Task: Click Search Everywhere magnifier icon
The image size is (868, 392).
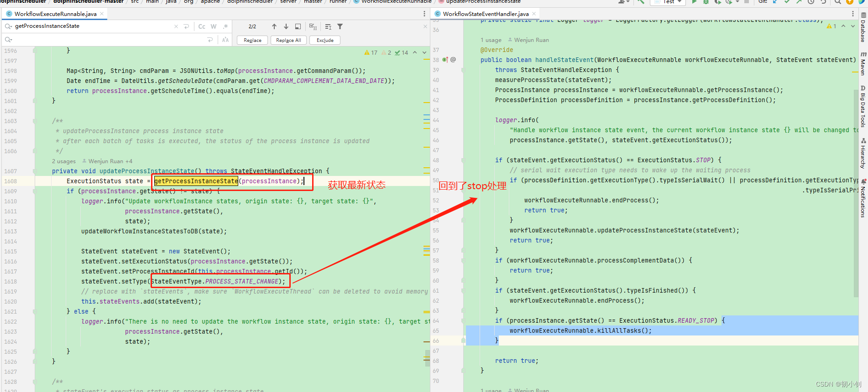Action: 838,2
